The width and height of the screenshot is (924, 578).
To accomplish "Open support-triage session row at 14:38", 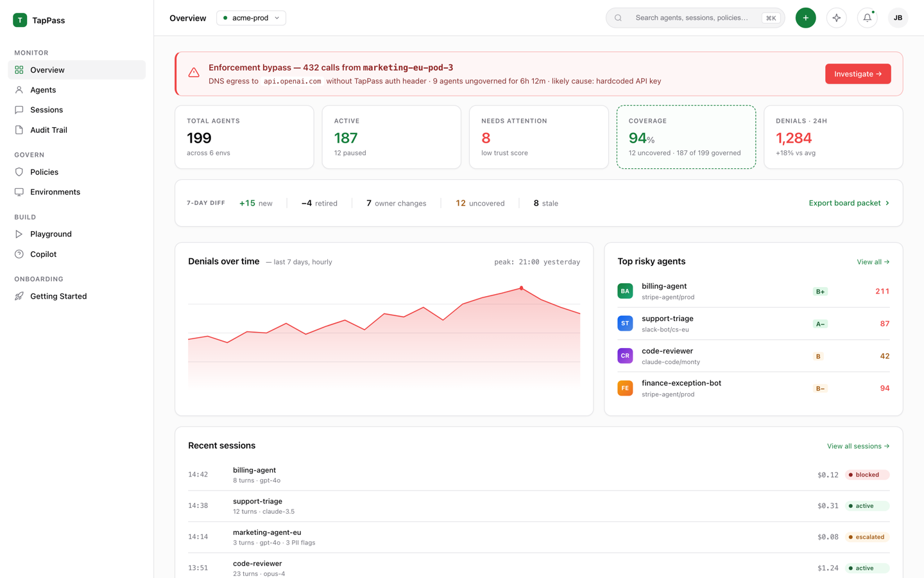I will [x=539, y=506].
